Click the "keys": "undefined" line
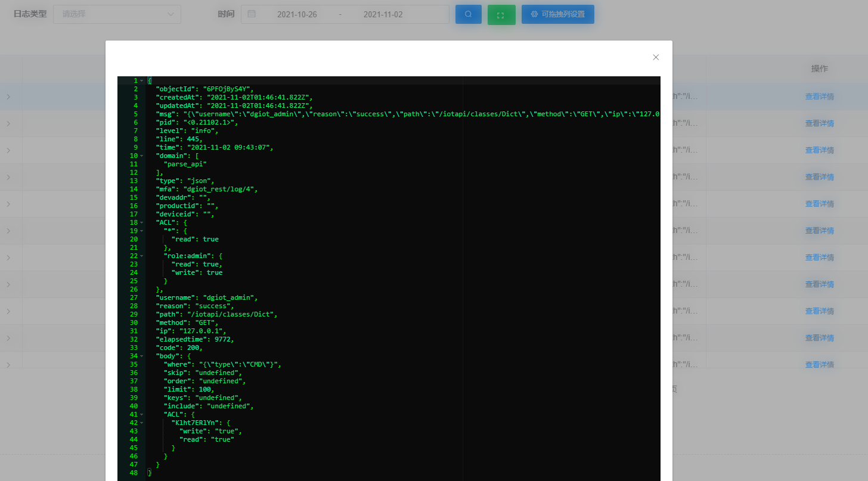 (203, 398)
